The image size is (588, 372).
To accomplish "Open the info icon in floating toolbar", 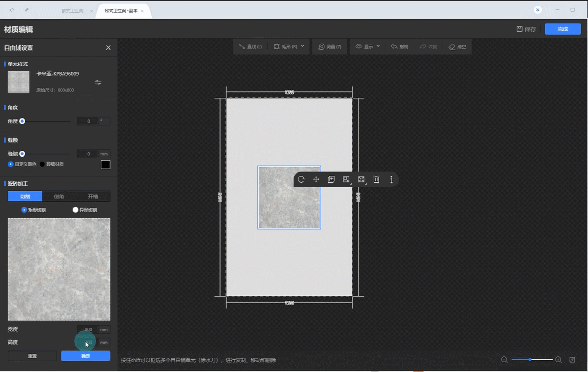I will 392,179.
